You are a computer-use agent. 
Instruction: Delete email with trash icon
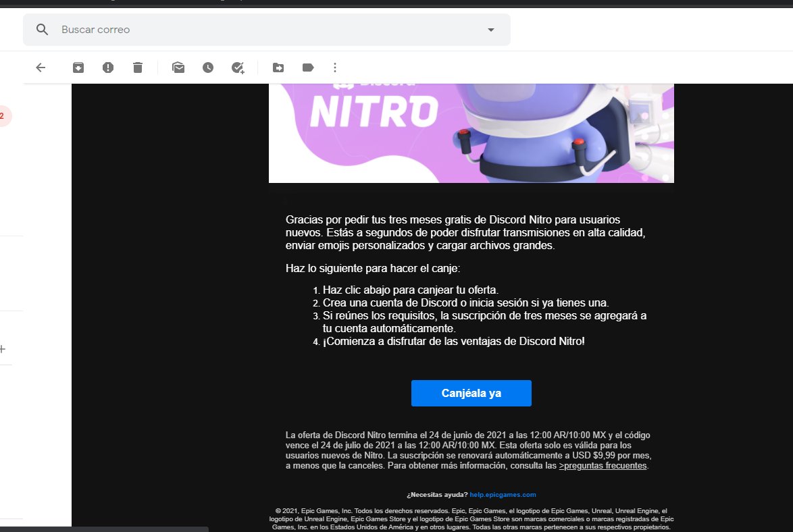(x=138, y=68)
